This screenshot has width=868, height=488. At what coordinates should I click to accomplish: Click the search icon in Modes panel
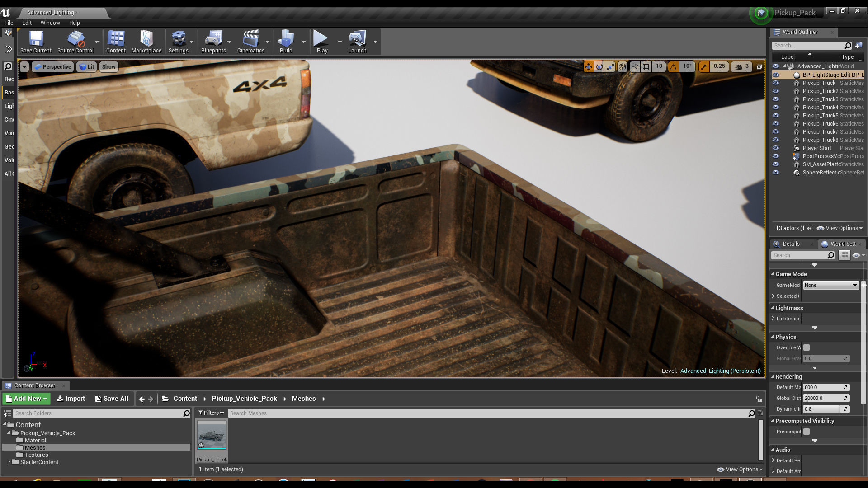(8, 67)
